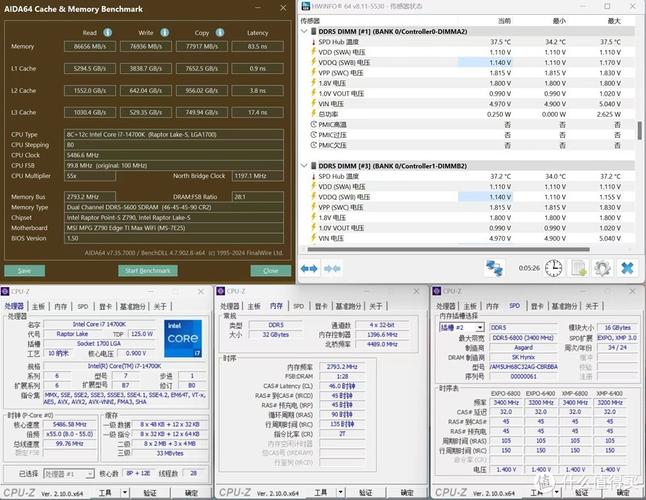Click the Write info icon in AIDA64

click(165, 32)
